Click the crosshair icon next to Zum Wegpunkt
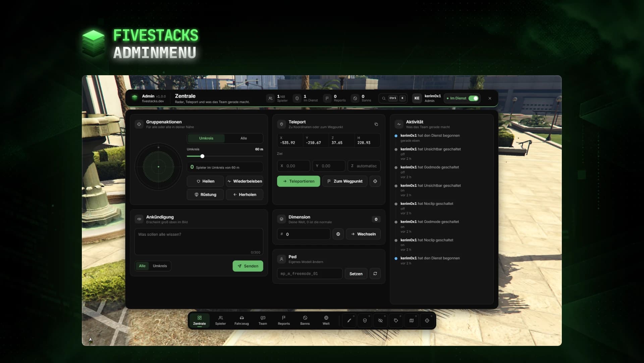Viewport: 644px width, 363px height. tap(375, 181)
